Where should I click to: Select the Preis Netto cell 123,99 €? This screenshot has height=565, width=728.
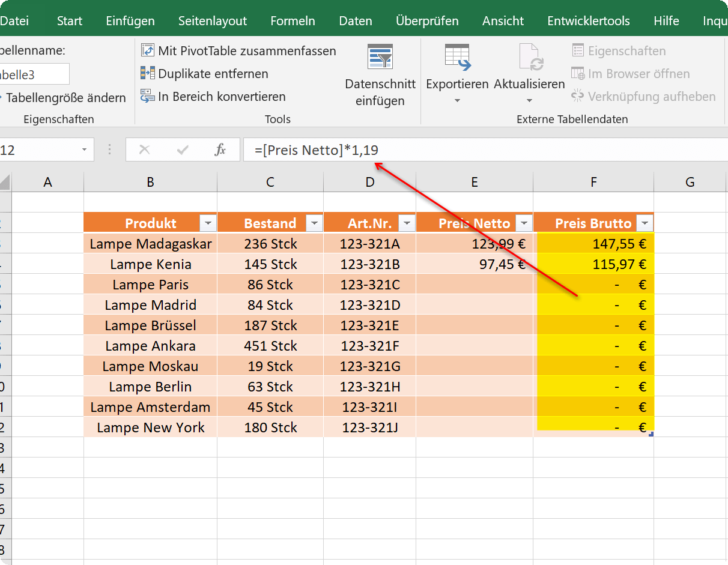[x=474, y=243]
